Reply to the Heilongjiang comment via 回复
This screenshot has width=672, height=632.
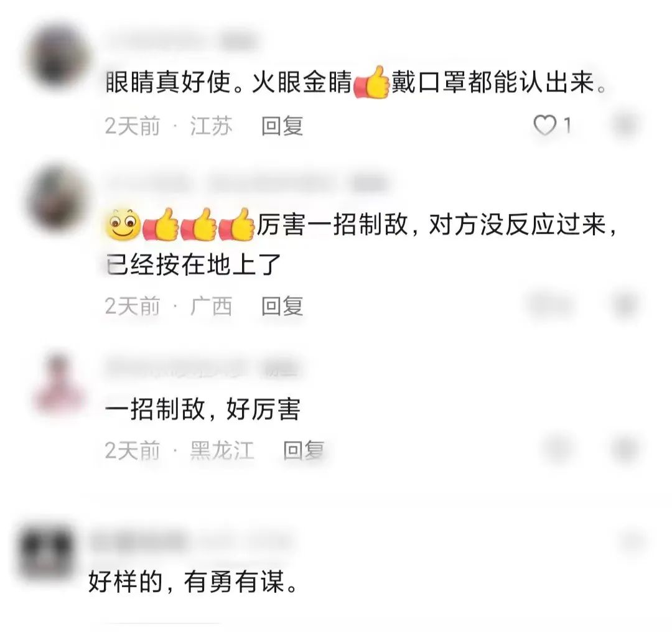coord(304,450)
